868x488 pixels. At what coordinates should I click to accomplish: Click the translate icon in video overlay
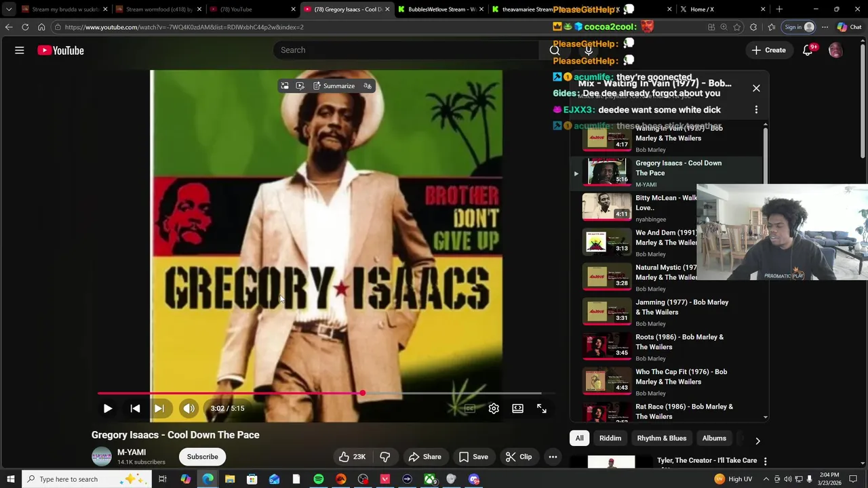(368, 86)
